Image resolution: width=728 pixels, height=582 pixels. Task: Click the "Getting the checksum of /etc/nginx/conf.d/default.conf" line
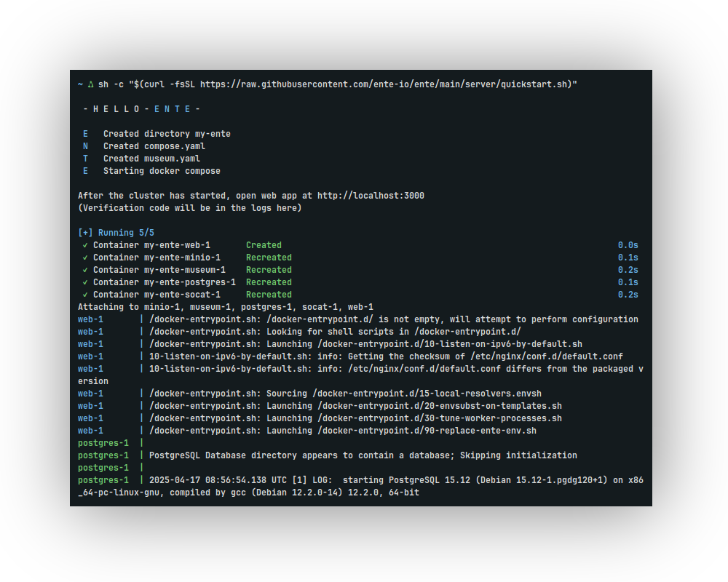click(351, 356)
